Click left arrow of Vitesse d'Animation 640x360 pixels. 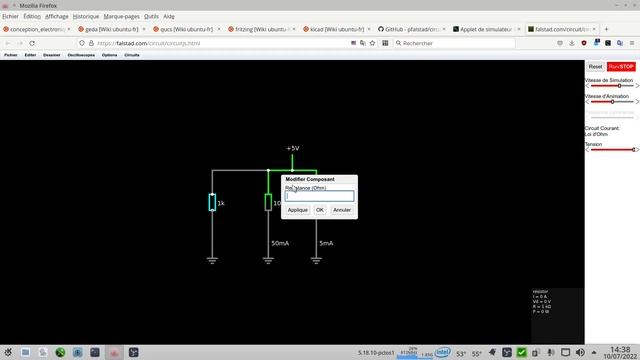587,102
